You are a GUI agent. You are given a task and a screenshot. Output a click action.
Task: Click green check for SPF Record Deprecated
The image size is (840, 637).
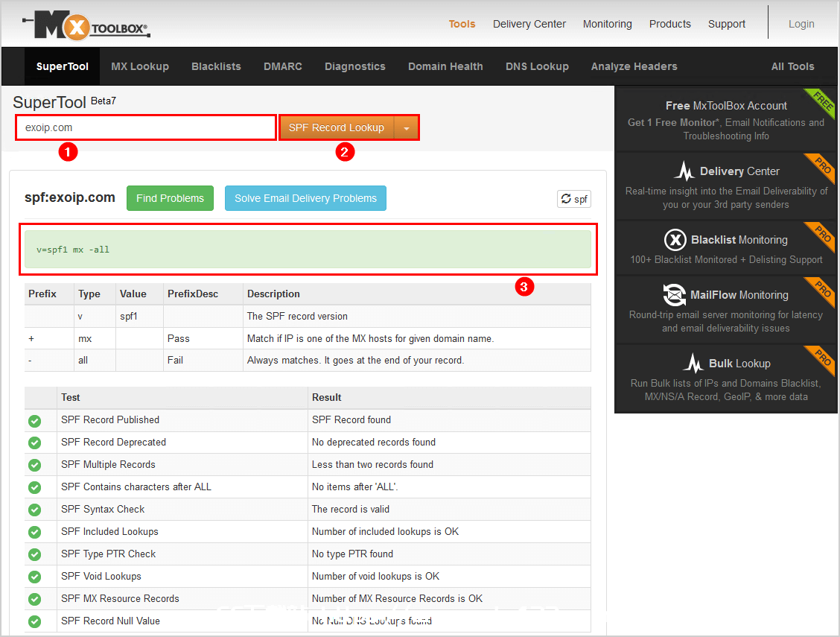pos(35,443)
